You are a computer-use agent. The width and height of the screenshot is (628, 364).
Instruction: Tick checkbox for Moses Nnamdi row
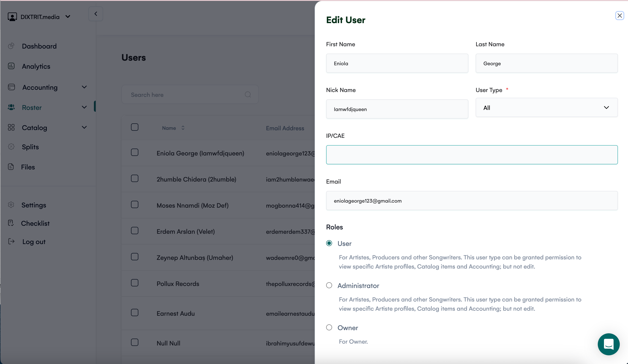tap(135, 204)
